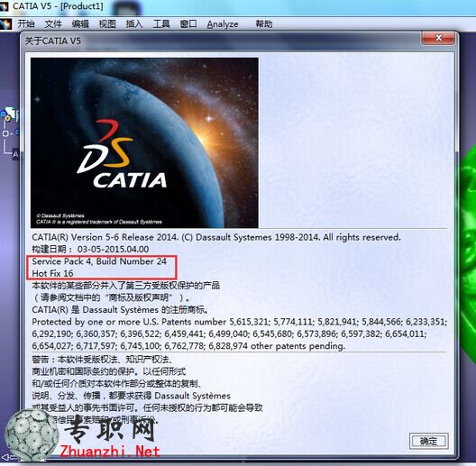This screenshot has width=476, height=466.
Task: Click the CATIA icon in the title bar
Action: pyautogui.click(x=5, y=6)
